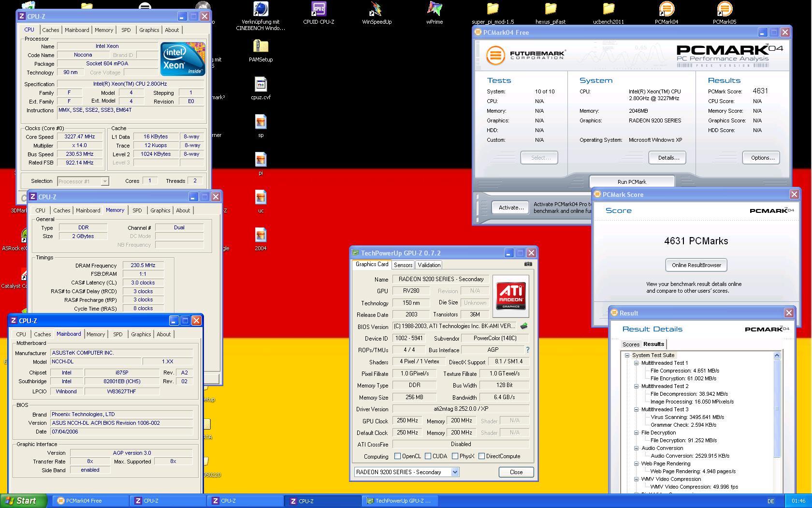Open the super_pi_mod-1.5 folder

493,14
